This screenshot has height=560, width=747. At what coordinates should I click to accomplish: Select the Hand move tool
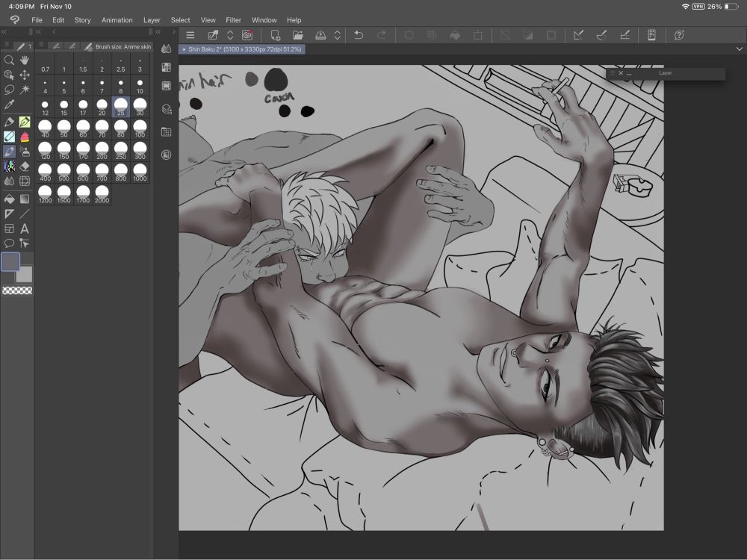pyautogui.click(x=25, y=60)
